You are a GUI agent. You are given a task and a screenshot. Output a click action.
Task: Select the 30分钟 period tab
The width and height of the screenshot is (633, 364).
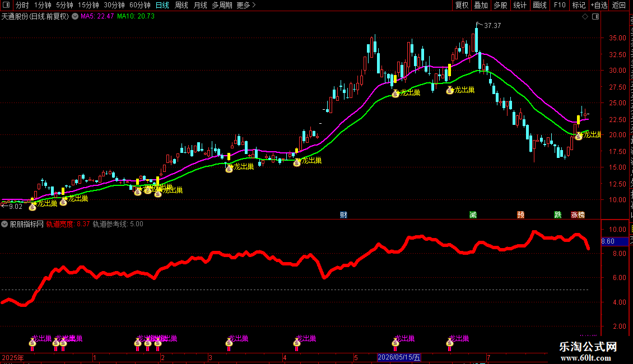[114, 5]
